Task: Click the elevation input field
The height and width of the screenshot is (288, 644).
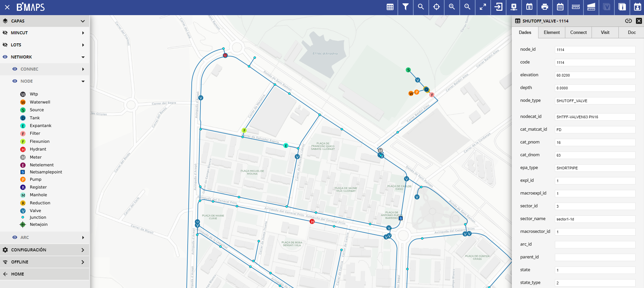Action: coord(595,75)
